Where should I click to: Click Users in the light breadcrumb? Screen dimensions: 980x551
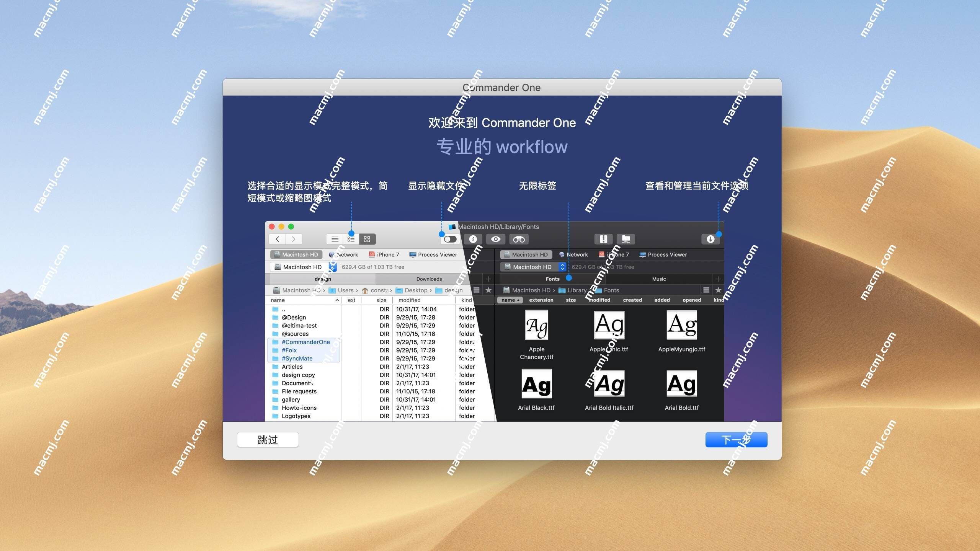[346, 290]
